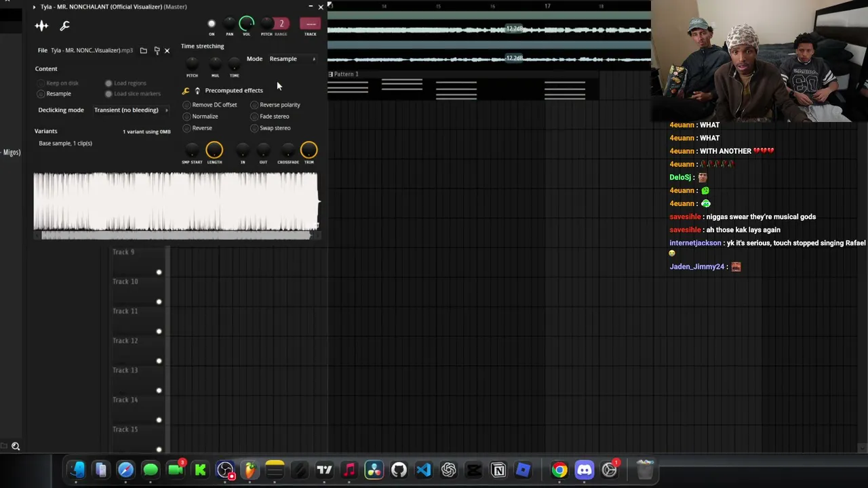The height and width of the screenshot is (488, 868).
Task: Enable Fade stereo
Action: (x=254, y=117)
